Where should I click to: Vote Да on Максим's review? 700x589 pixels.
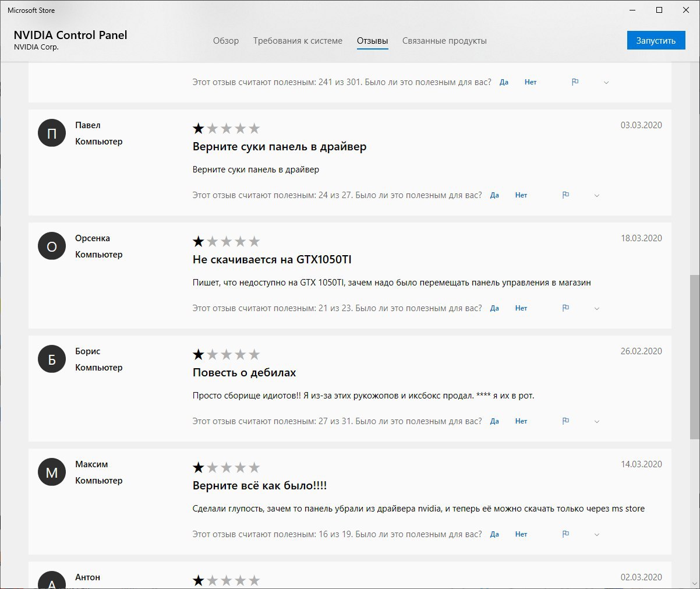494,534
